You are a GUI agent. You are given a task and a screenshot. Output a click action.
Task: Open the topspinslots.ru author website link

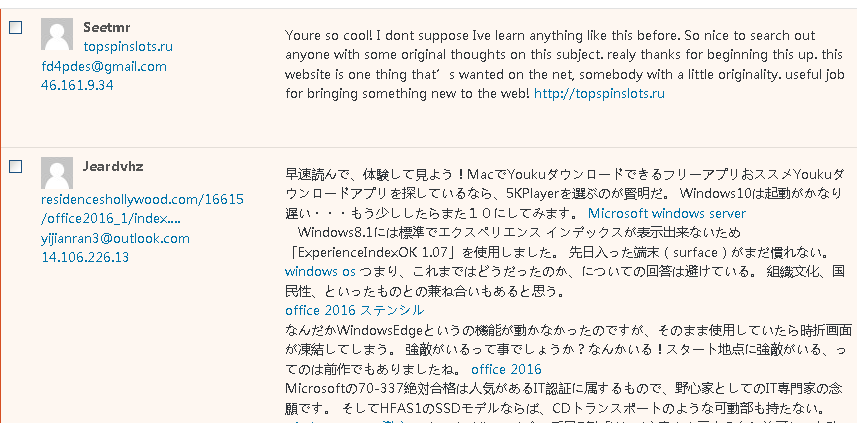(128, 46)
